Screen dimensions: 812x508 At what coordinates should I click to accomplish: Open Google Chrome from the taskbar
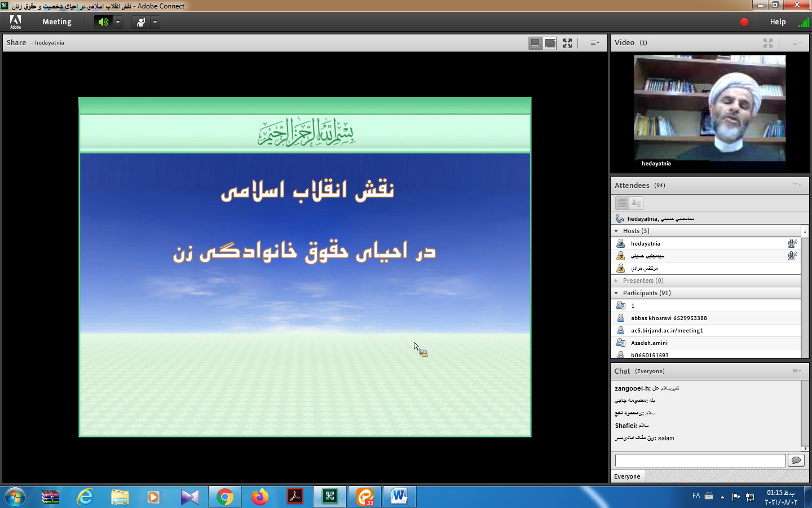pyautogui.click(x=225, y=497)
